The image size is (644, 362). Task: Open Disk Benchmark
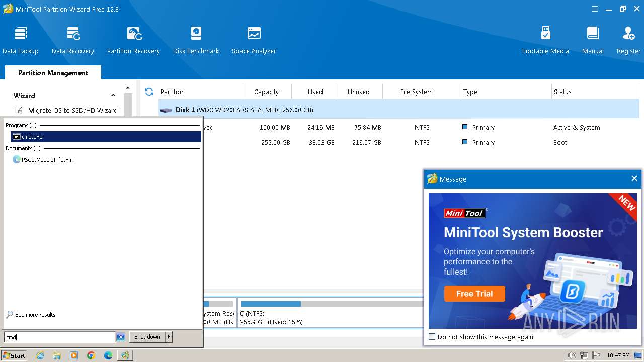click(x=196, y=40)
